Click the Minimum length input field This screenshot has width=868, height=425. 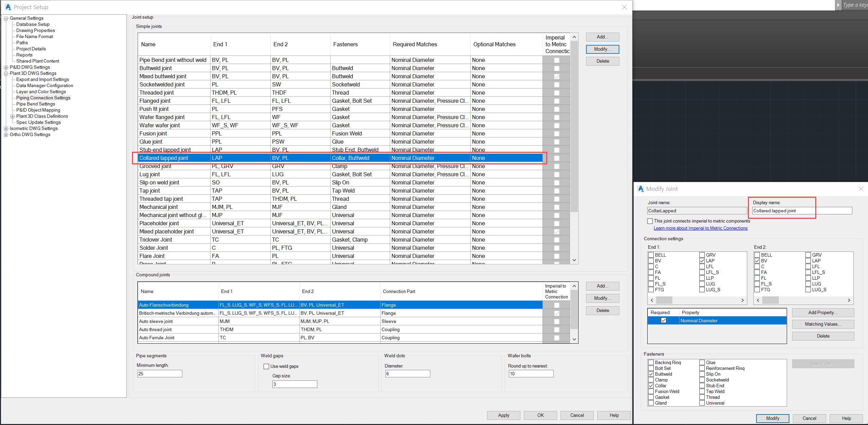click(x=160, y=374)
